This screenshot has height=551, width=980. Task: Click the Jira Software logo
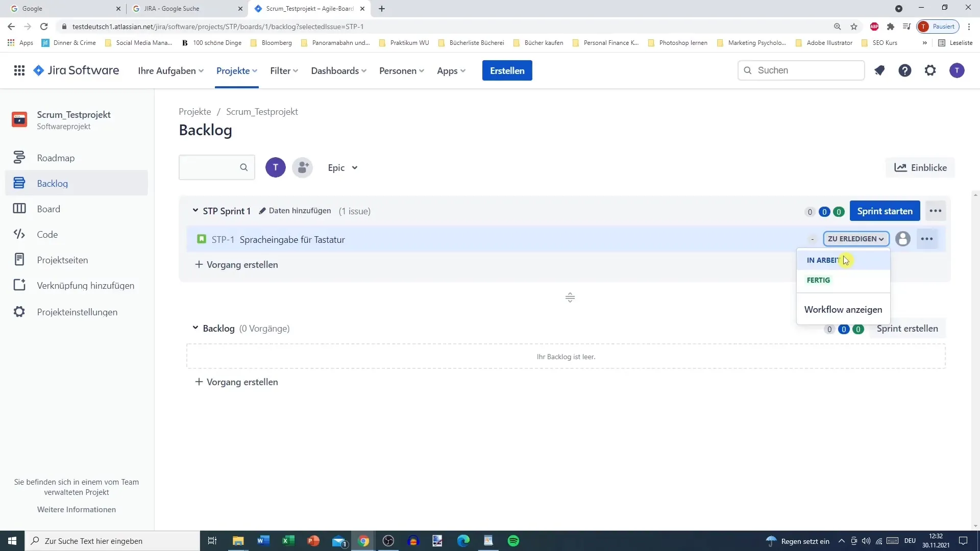click(76, 70)
